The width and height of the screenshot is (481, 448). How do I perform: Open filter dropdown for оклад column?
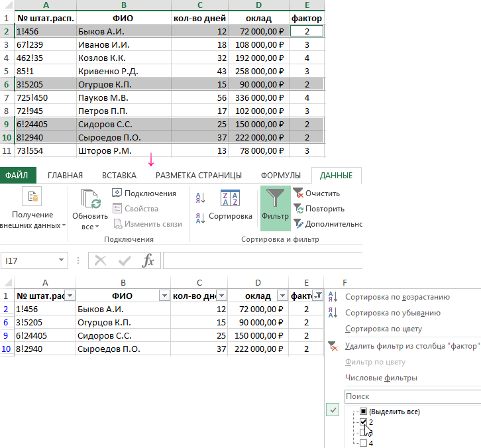[282, 296]
